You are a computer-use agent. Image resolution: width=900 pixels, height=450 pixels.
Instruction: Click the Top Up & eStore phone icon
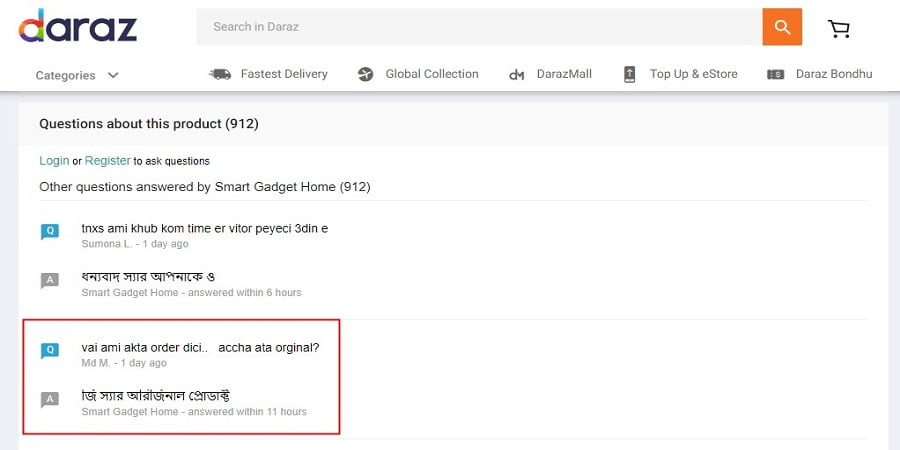[630, 74]
